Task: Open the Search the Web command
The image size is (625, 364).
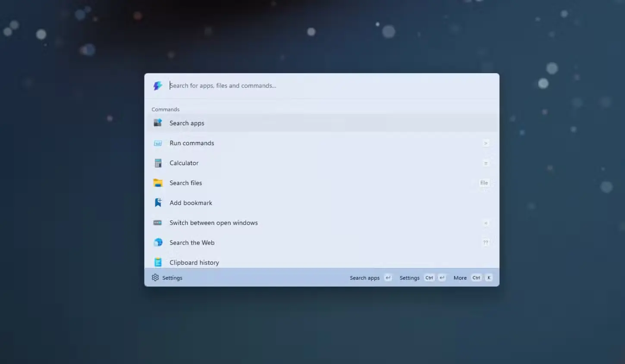Action: tap(322, 242)
